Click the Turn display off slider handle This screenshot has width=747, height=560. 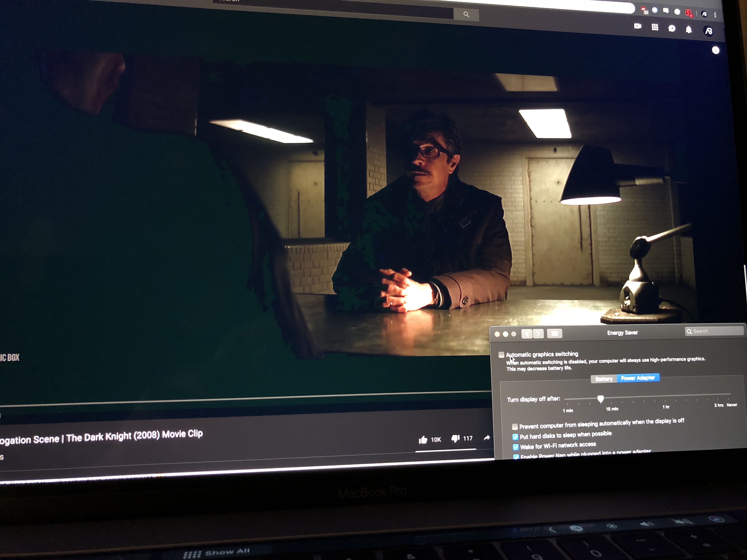[600, 399]
